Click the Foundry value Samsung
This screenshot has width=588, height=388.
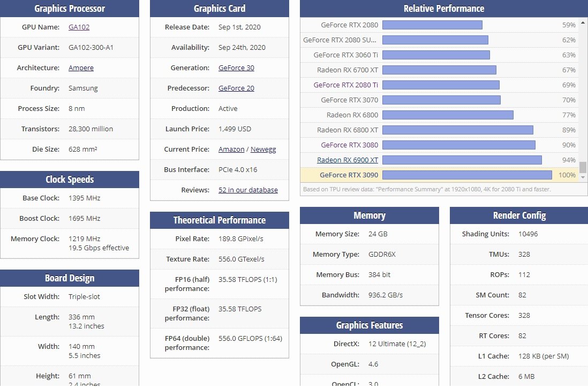(83, 88)
